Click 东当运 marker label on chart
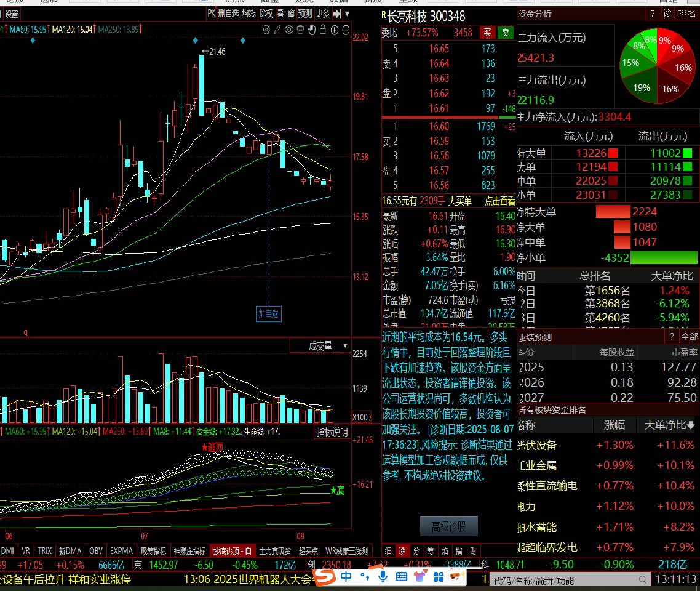The height and width of the screenshot is (591, 700). [x=269, y=313]
